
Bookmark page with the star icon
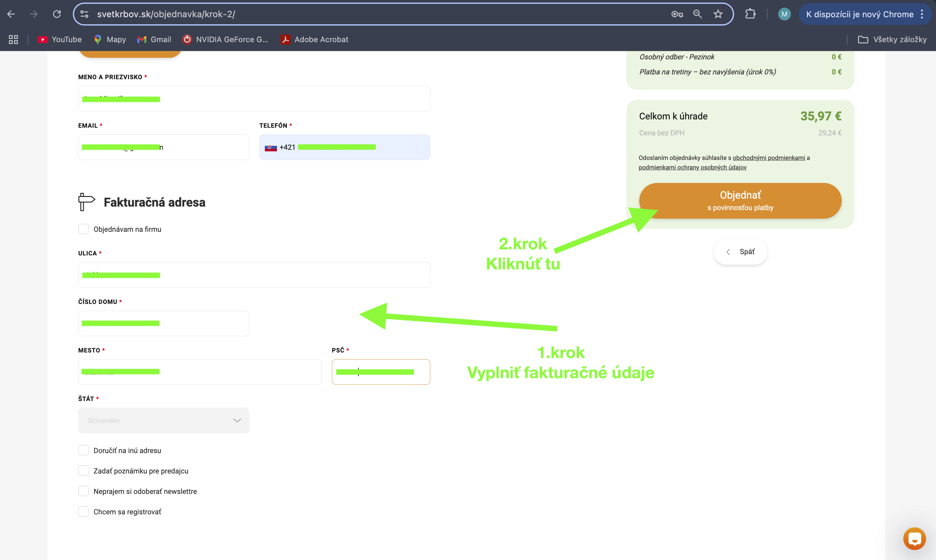click(x=718, y=14)
